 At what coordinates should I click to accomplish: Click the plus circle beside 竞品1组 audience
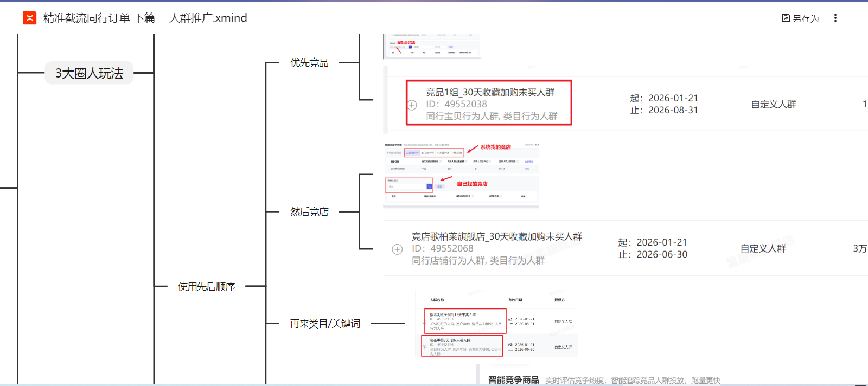[x=412, y=105]
